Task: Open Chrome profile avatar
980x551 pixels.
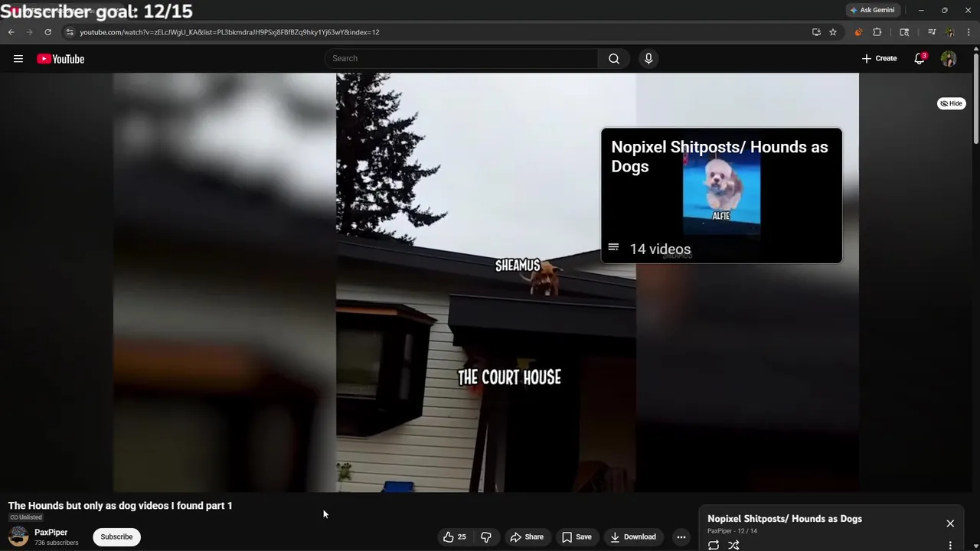Action: point(950,32)
